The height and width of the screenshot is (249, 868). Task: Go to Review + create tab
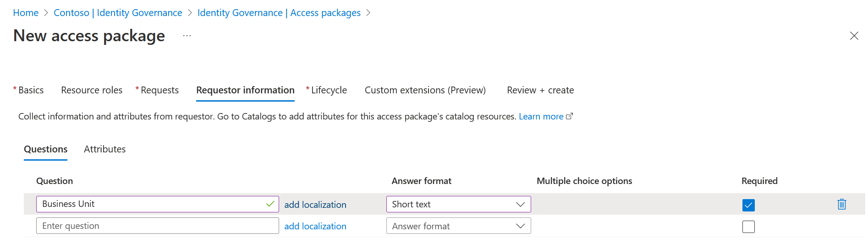(x=540, y=90)
